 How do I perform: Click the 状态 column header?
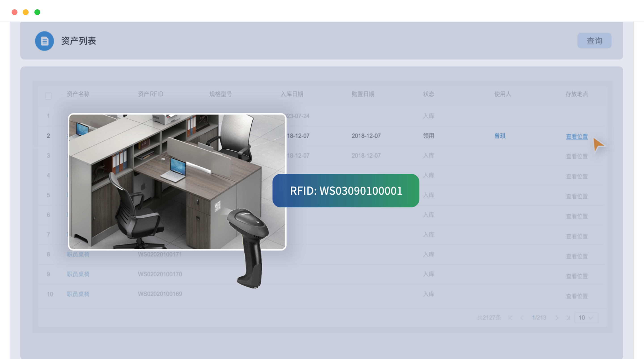428,94
